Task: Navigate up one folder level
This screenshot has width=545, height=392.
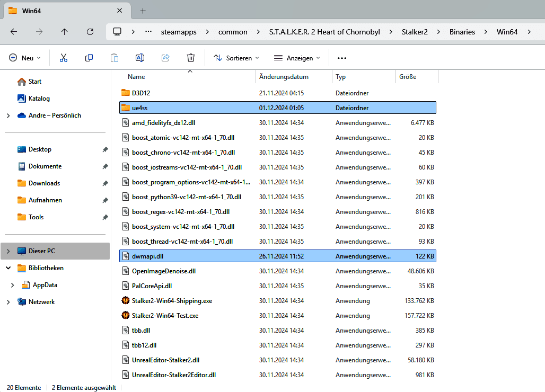Action: tap(64, 32)
